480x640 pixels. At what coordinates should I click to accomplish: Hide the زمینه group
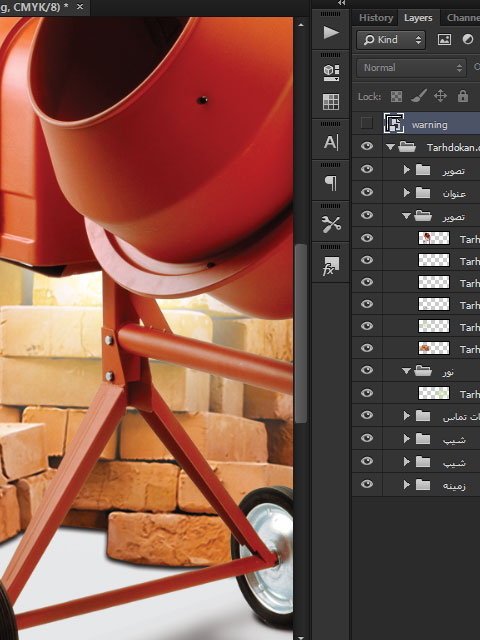click(x=367, y=484)
